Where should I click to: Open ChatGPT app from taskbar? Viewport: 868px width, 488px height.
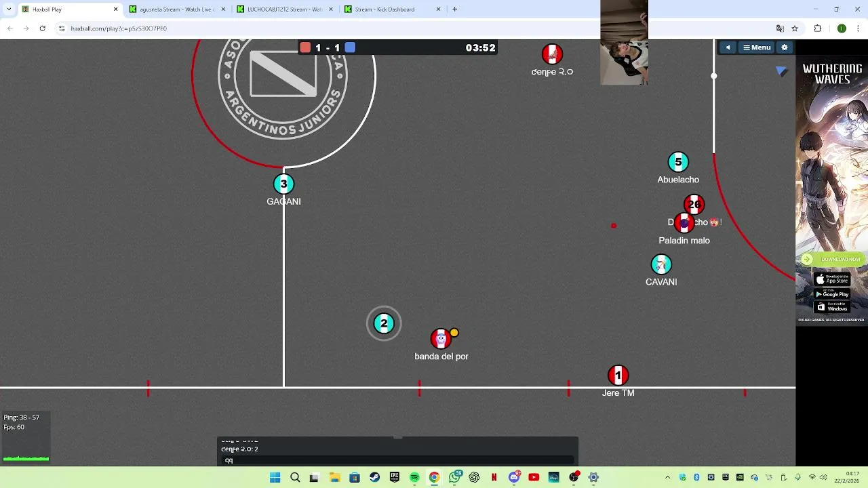(x=474, y=477)
